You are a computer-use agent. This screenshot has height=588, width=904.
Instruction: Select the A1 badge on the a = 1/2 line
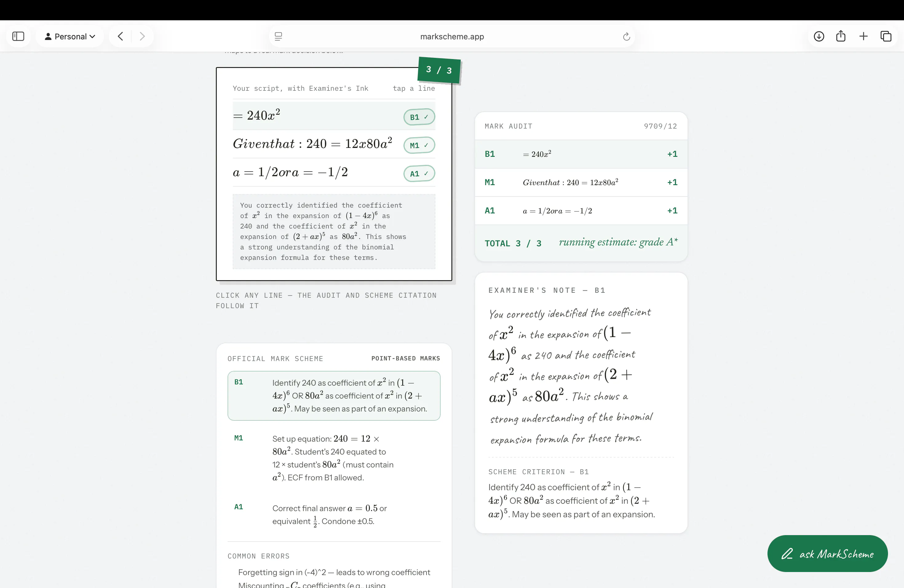click(419, 173)
